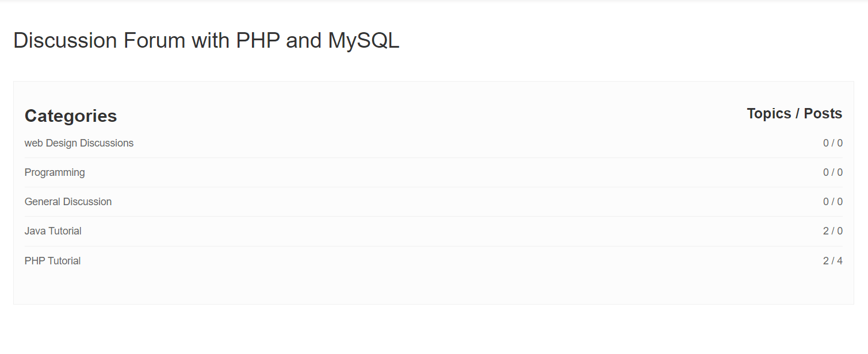Screen dimensions: 868x354
Task: Select the Categories heading
Action: [71, 116]
